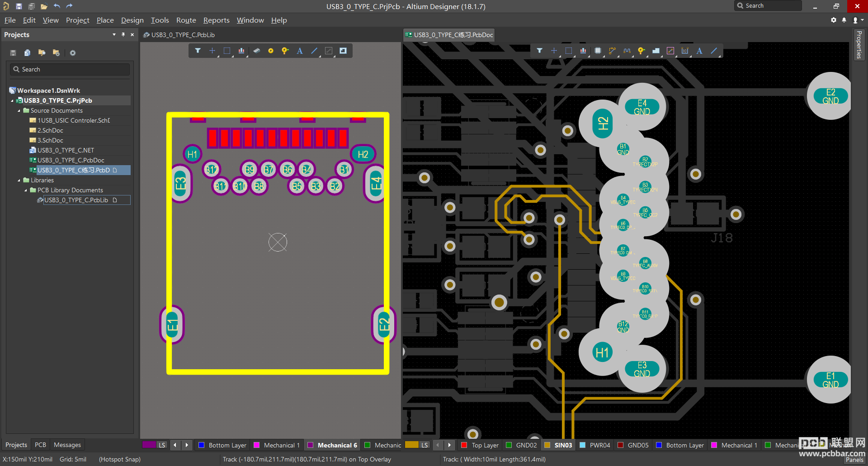The height and width of the screenshot is (466, 868).
Task: Open the setup system preferences gear icon
Action: (x=834, y=20)
